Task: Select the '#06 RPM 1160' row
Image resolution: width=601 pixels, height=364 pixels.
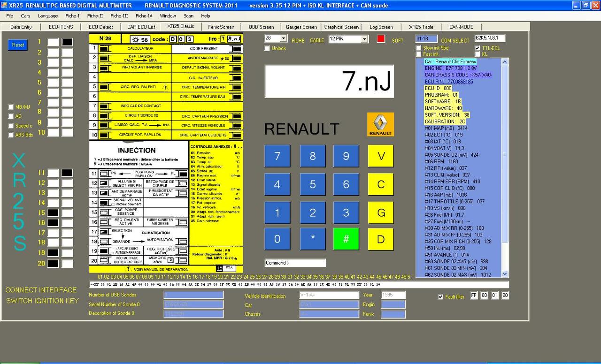Action: click(442, 161)
